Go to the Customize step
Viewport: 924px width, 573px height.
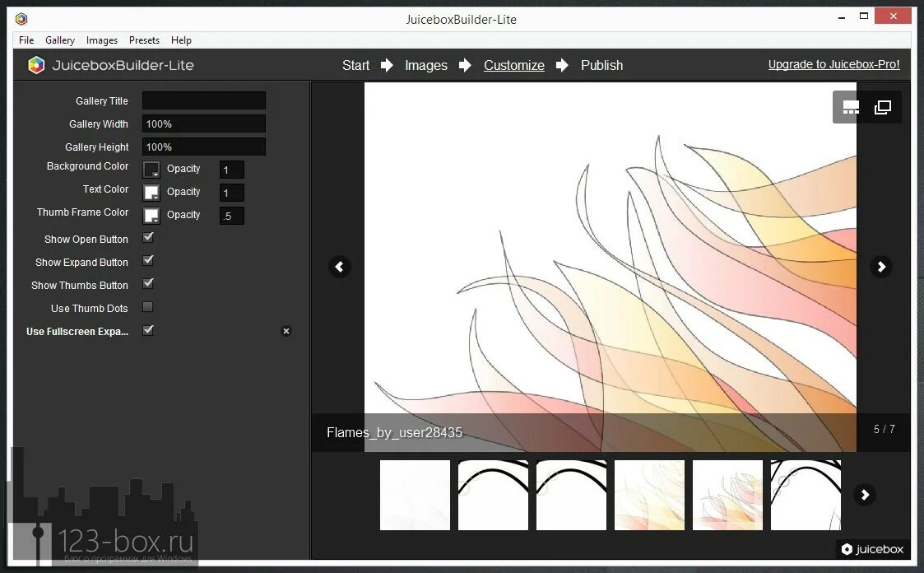coord(514,65)
